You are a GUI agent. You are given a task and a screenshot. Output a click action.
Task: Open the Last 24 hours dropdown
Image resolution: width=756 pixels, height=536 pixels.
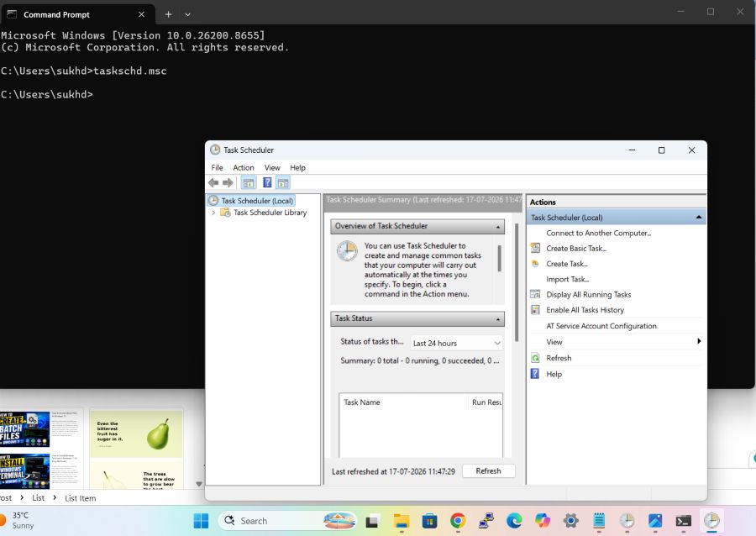[456, 344]
